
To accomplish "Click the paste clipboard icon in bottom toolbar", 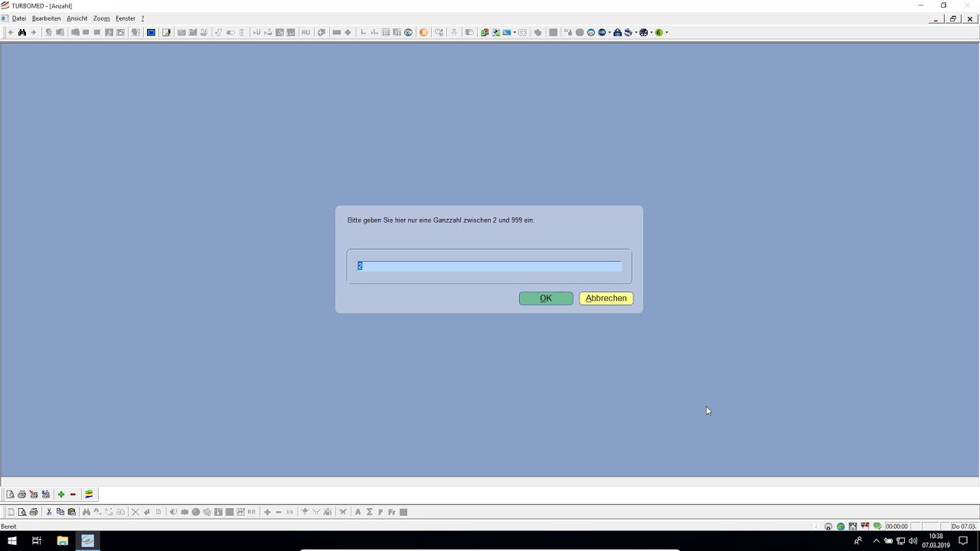I will click(x=72, y=512).
